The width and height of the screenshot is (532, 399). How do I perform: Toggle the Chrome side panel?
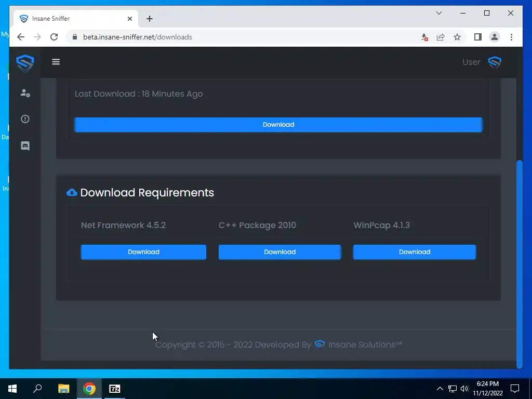coord(478,37)
